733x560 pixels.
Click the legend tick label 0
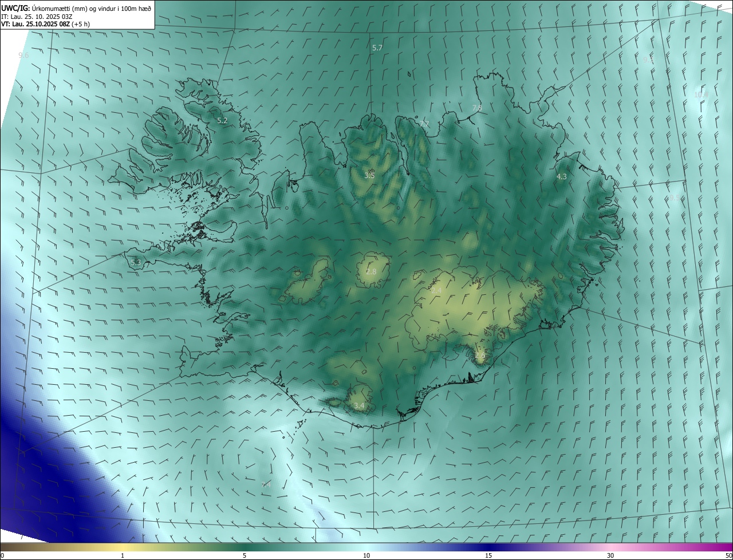click(x=2, y=556)
